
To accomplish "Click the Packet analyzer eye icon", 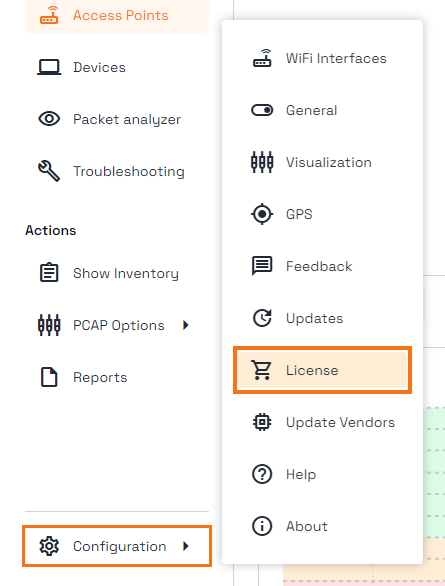I will point(49,119).
